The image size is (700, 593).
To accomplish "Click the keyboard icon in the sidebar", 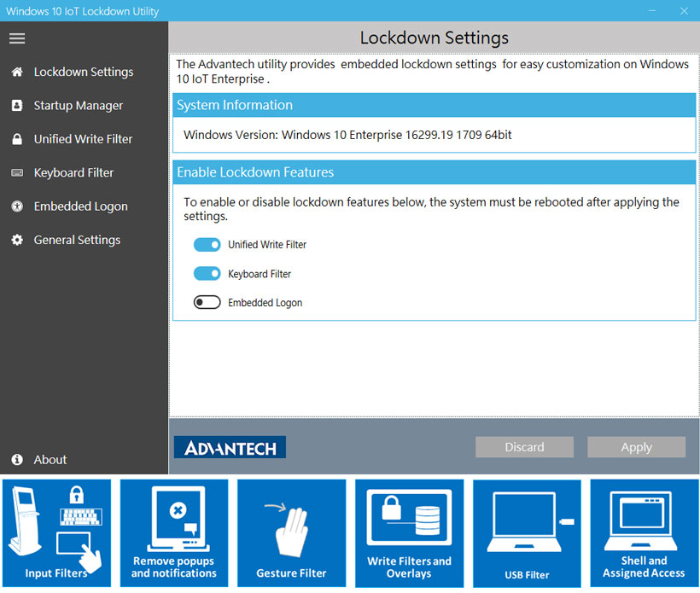I will (x=17, y=172).
